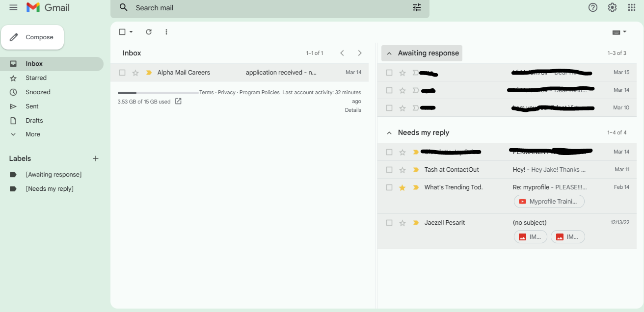This screenshot has width=644, height=312.
Task: Open the Google apps grid
Action: (632, 7)
